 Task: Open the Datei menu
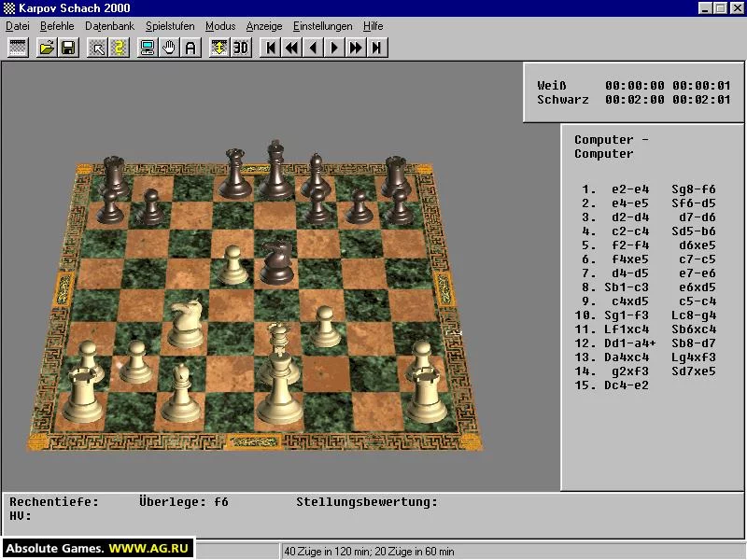click(18, 26)
